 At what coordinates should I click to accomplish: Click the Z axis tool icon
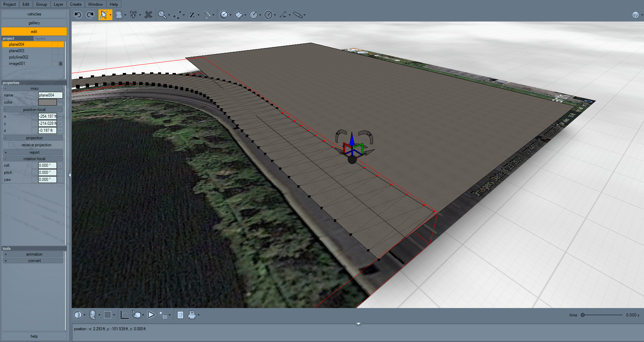(x=192, y=15)
